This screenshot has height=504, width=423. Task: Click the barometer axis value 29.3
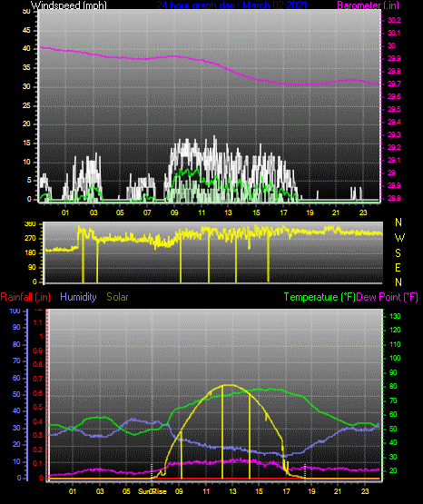point(394,134)
